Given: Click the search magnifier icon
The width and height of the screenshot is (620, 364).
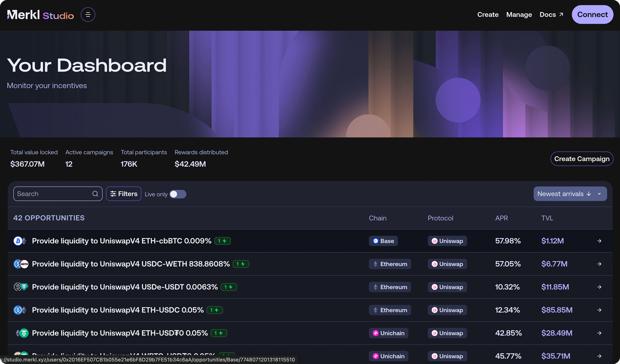Looking at the screenshot, I should (x=95, y=194).
